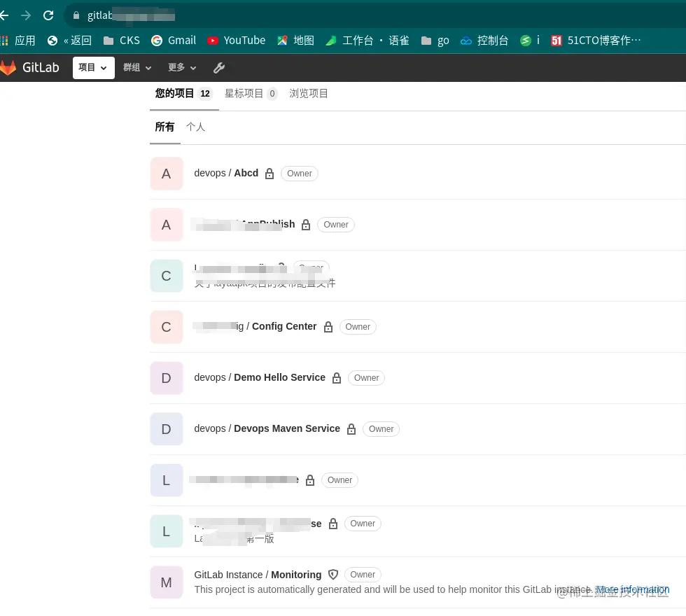This screenshot has width=686, height=616.
Task: Open the admin area wrench icon
Action: click(x=218, y=68)
